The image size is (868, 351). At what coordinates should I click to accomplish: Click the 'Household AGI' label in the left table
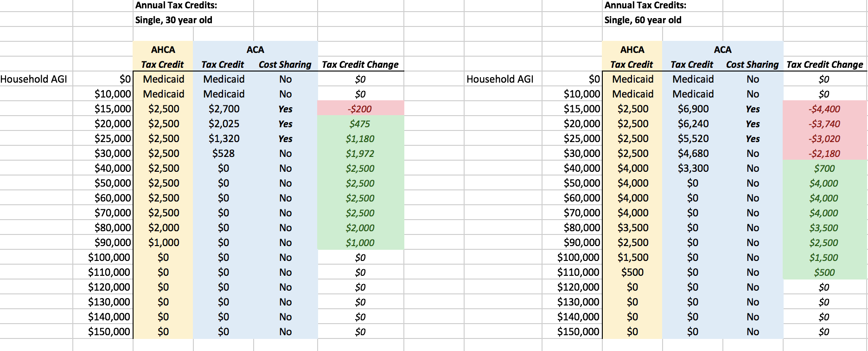tap(34, 79)
